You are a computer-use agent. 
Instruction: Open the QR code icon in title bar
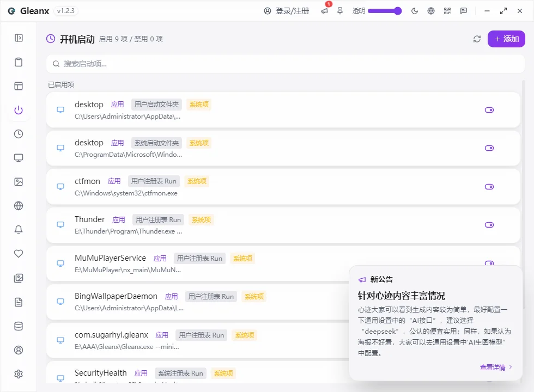click(x=447, y=11)
